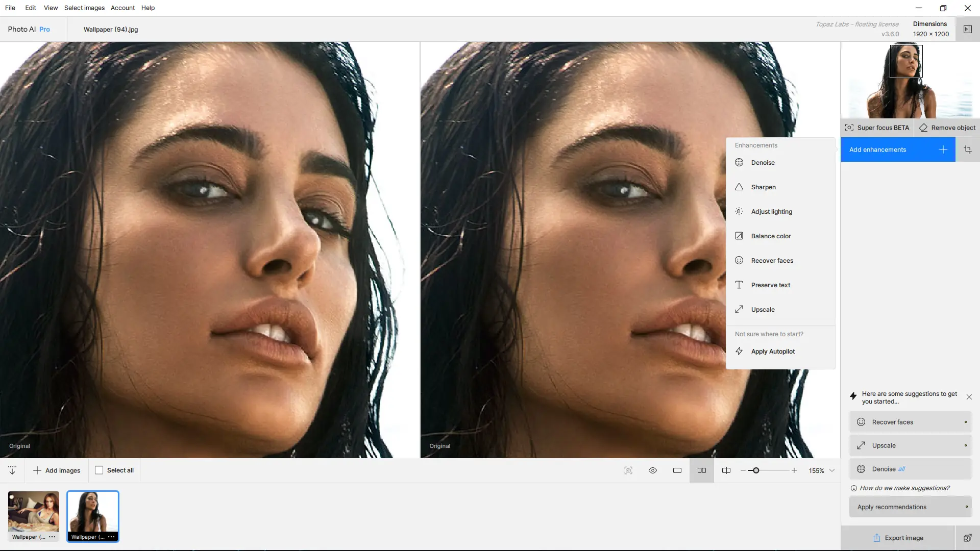Screen dimensions: 980x551
Task: Open export settings icon beside Export image
Action: pos(967,538)
